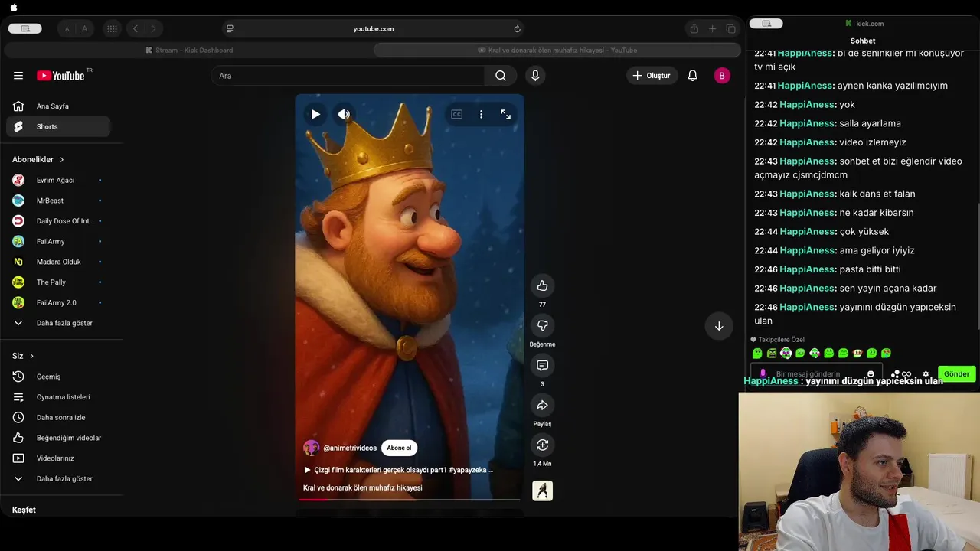The height and width of the screenshot is (551, 980).
Task: Open Safari's share button
Action: pos(694,29)
